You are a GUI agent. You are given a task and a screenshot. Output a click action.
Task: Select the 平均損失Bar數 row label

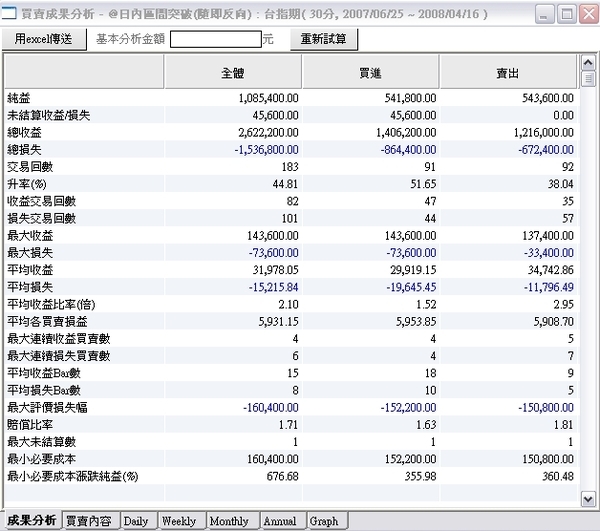(x=44, y=391)
